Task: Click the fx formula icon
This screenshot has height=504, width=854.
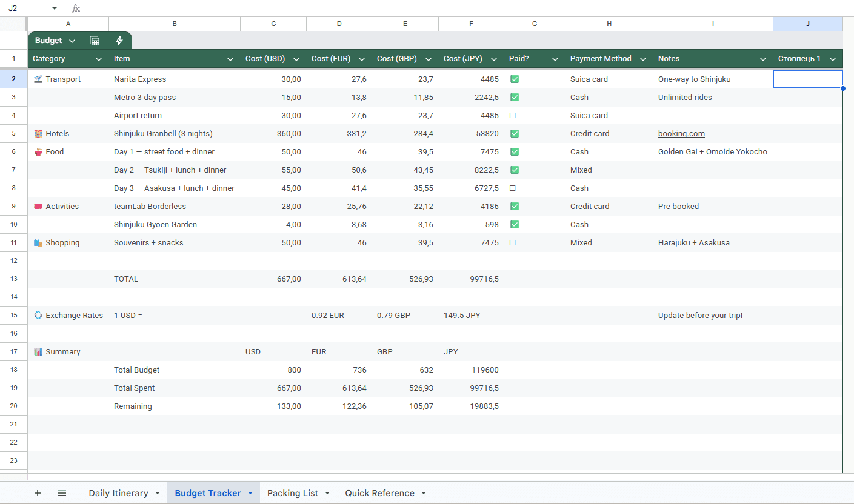Action: [x=76, y=8]
